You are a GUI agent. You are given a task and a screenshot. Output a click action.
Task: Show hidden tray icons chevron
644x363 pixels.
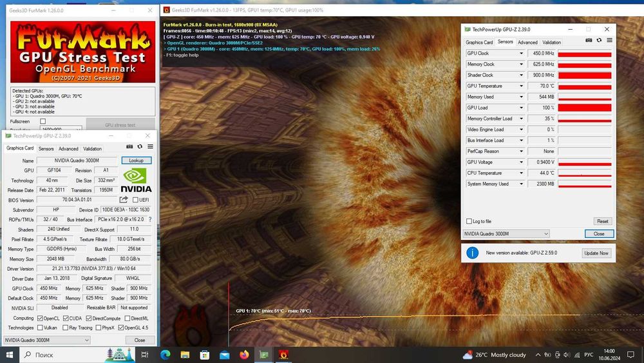538,355
